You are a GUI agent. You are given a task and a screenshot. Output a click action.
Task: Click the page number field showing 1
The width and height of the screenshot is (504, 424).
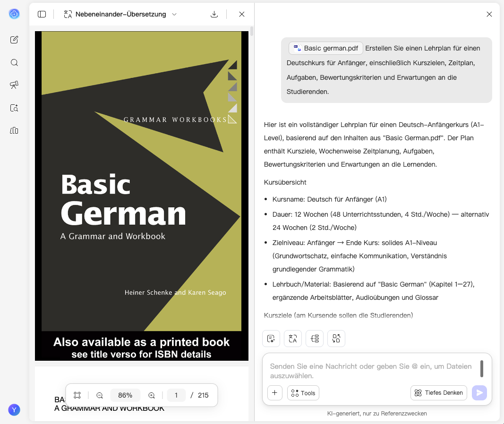coord(176,395)
